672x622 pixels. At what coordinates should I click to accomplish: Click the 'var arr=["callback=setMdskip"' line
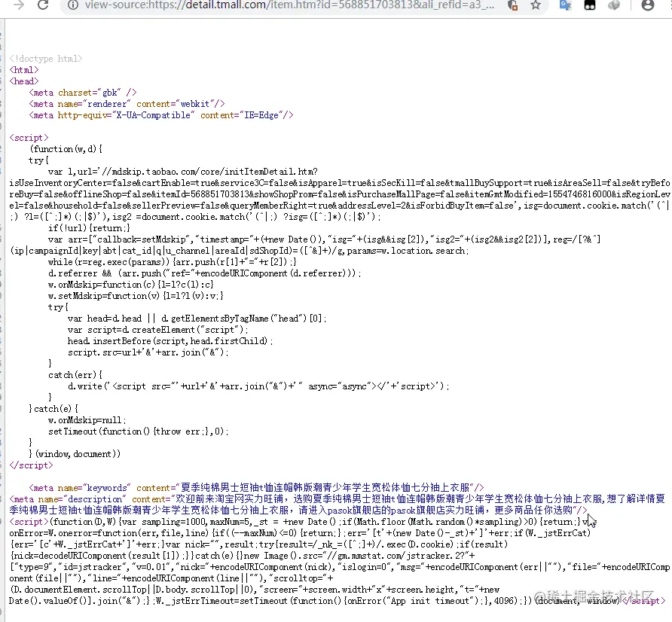pos(325,239)
